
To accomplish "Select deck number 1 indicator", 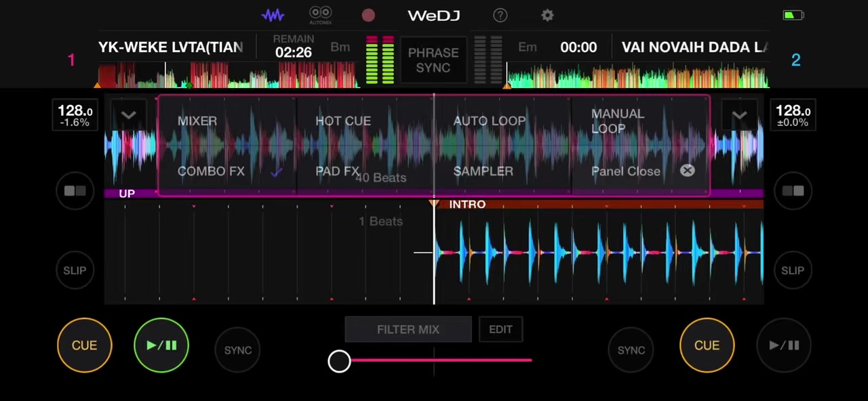I will coord(71,60).
